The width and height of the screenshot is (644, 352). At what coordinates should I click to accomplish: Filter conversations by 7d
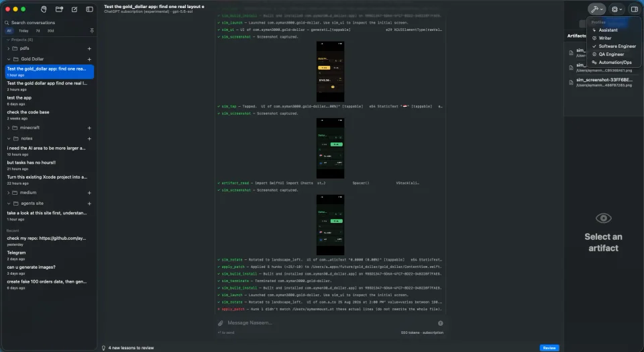click(x=38, y=31)
